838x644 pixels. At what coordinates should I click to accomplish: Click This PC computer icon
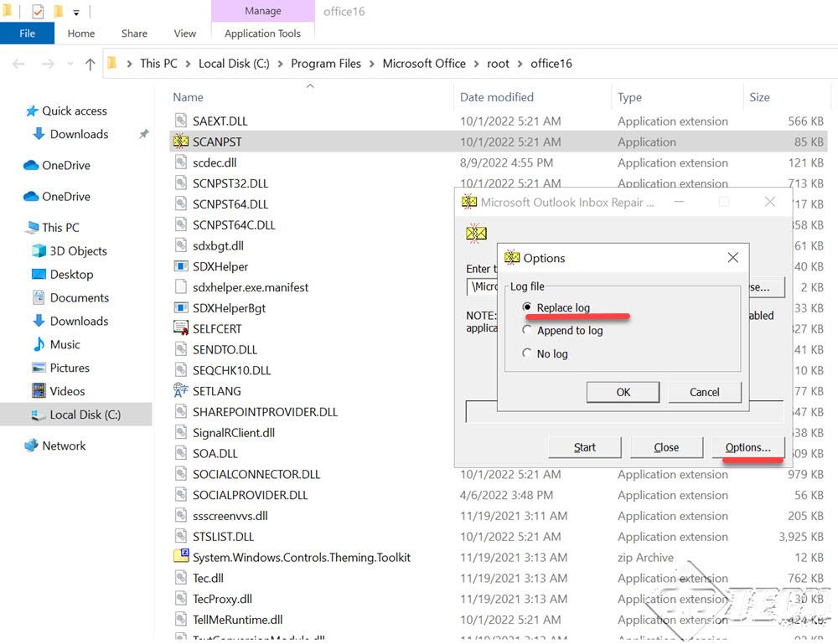coord(32,228)
